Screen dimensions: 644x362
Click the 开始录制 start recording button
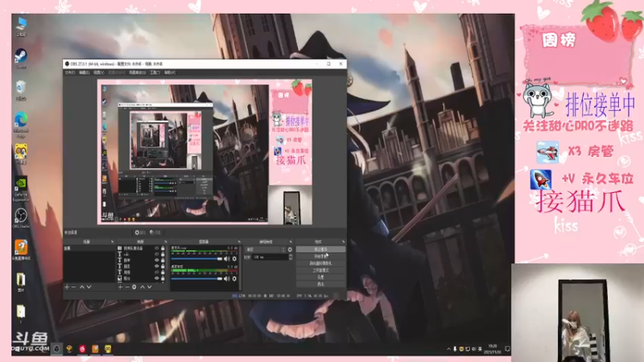tap(320, 256)
